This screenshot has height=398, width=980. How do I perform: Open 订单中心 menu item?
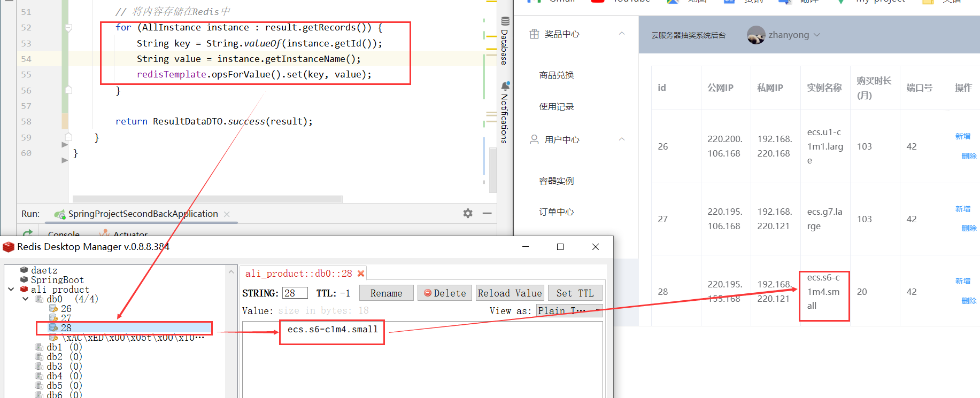557,212
